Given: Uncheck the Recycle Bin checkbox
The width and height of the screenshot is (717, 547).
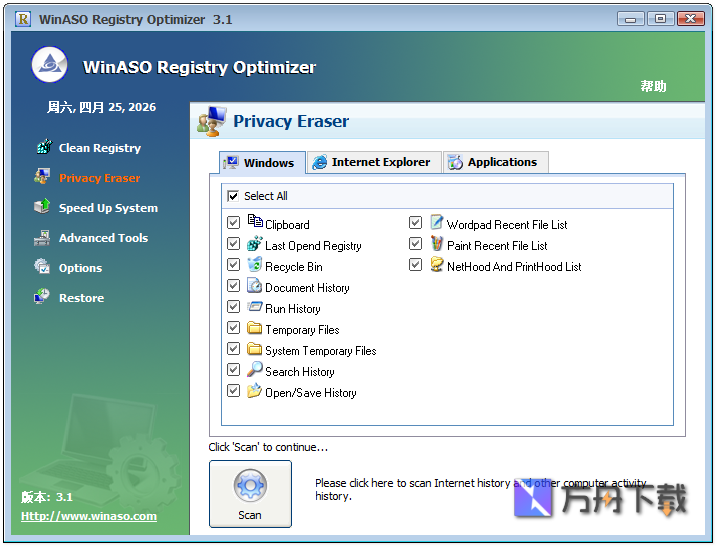Looking at the screenshot, I should coord(233,265).
